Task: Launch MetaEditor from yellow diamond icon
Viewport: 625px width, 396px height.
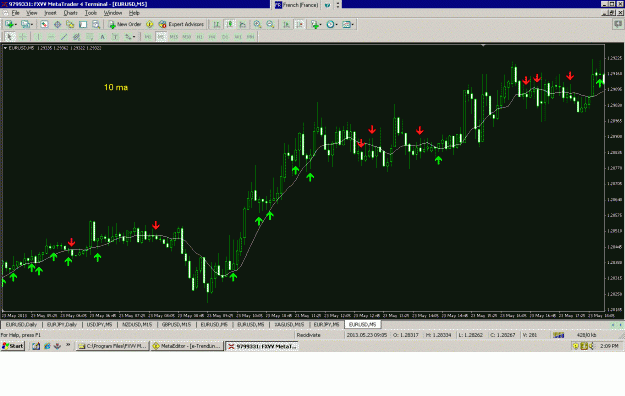Action: tap(149, 24)
